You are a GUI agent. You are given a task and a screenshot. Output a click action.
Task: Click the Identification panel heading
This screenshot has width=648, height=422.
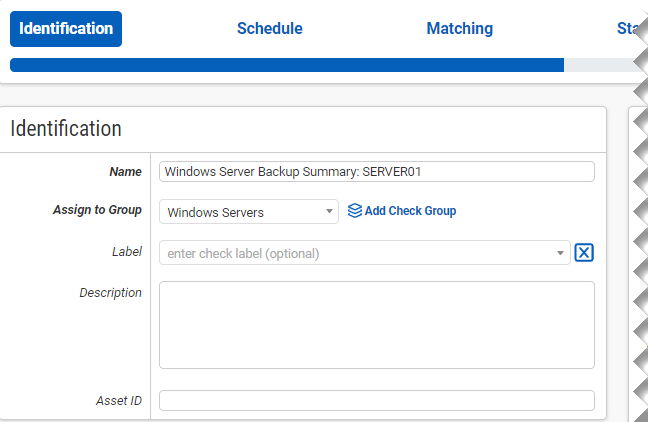coord(66,129)
